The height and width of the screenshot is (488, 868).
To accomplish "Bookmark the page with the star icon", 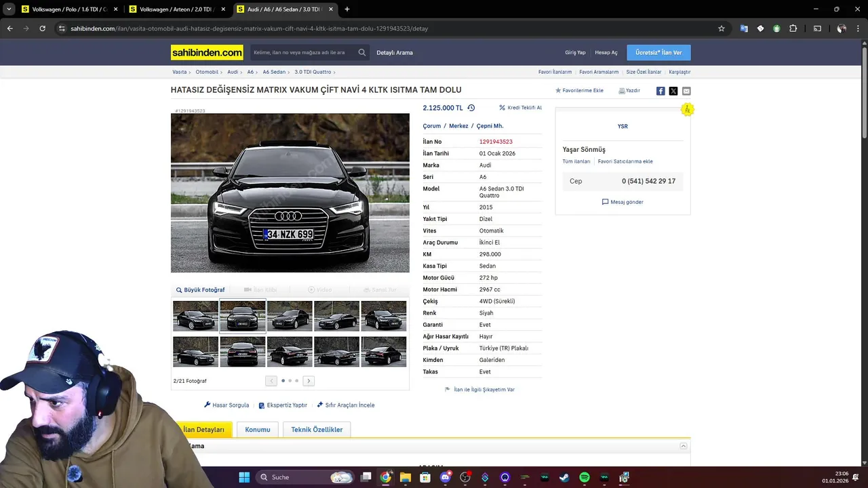I will (x=722, y=28).
